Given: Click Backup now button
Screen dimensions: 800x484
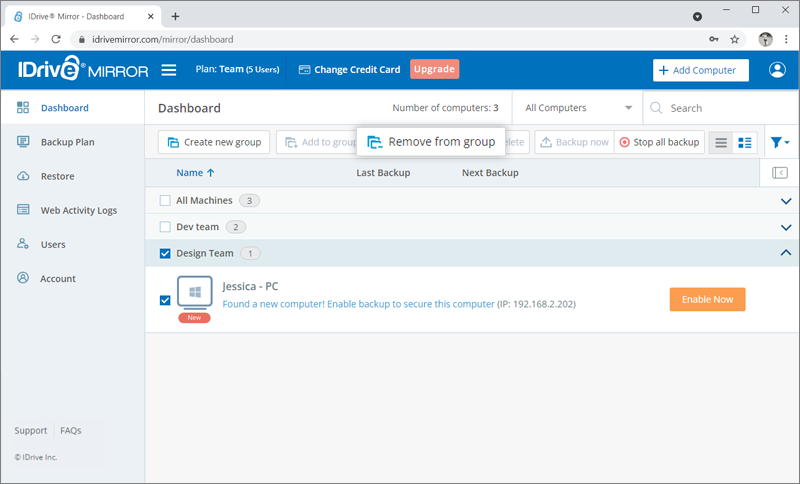Looking at the screenshot, I should point(574,142).
